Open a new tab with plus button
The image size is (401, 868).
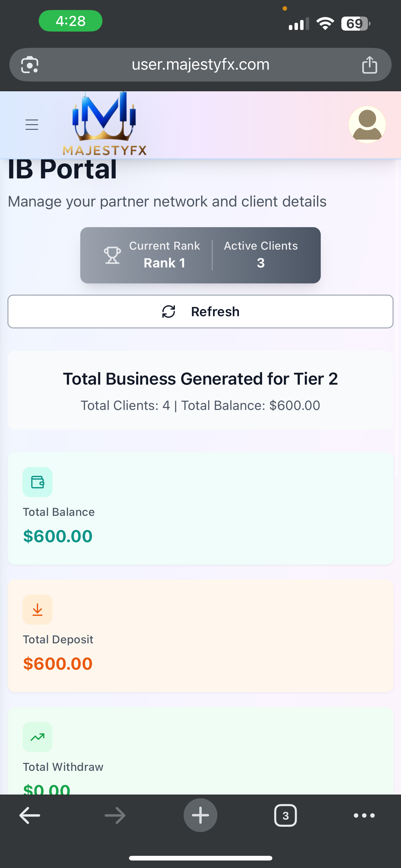[x=200, y=816]
